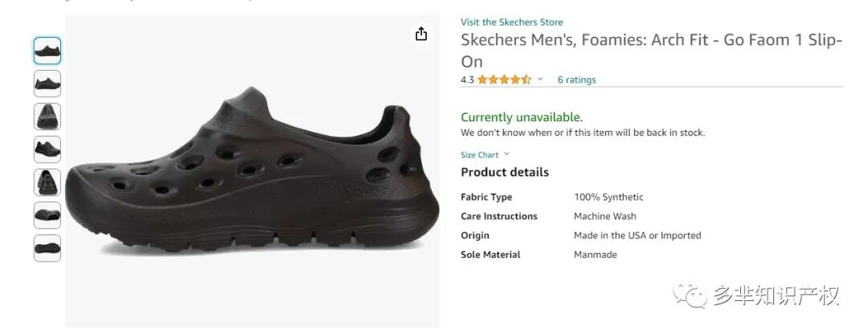Select the second shoe thumbnail
Viewport: 868px width, 334px height.
click(47, 83)
